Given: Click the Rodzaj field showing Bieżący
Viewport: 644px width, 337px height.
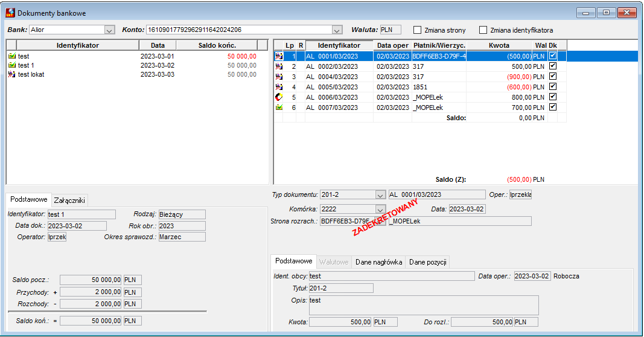Looking at the screenshot, I should click(182, 214).
